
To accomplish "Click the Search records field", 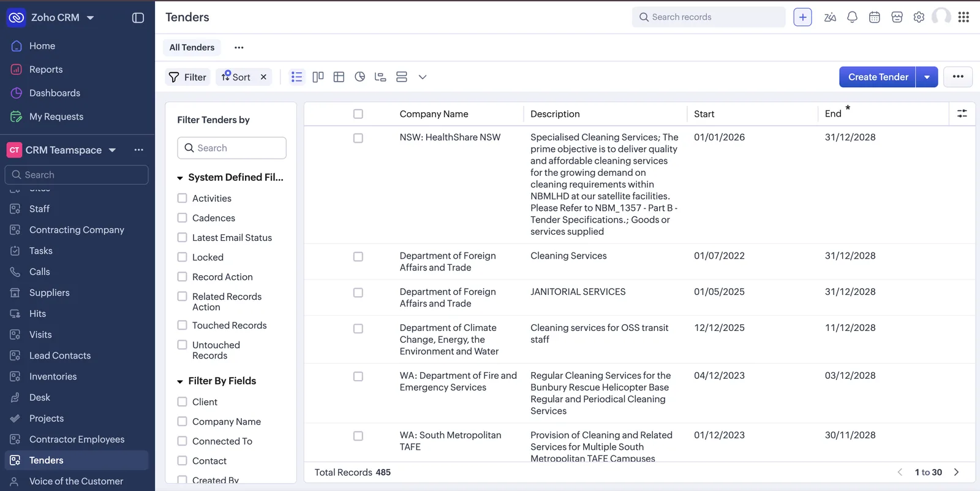I will (709, 17).
